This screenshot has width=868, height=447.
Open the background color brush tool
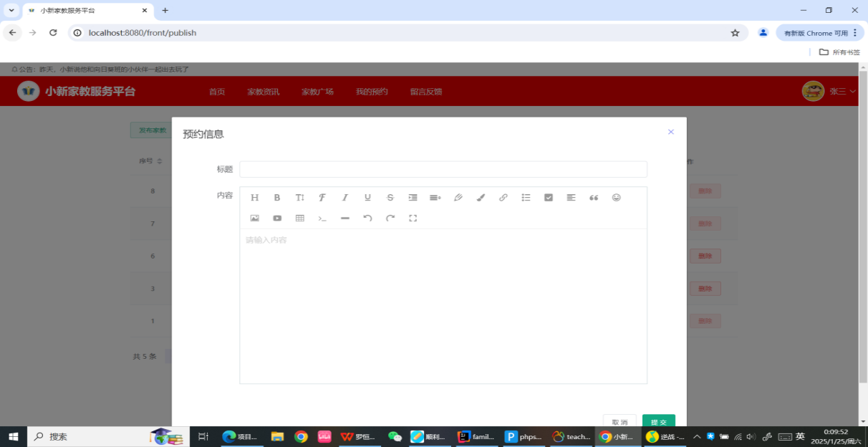(481, 198)
